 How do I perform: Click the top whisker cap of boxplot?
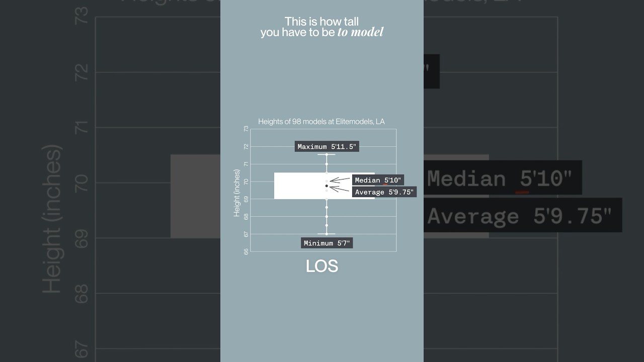(x=327, y=154)
